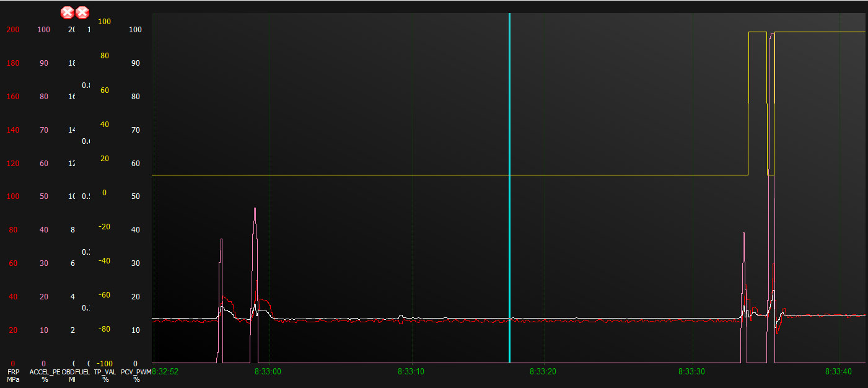Click the 8:33:10 time label
The image size is (868, 388).
pos(411,371)
